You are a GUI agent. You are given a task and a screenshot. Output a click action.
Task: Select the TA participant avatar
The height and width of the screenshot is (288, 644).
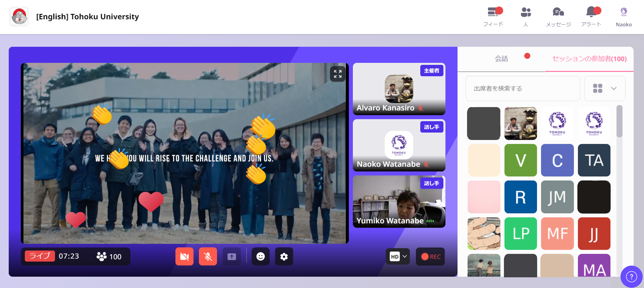click(594, 160)
